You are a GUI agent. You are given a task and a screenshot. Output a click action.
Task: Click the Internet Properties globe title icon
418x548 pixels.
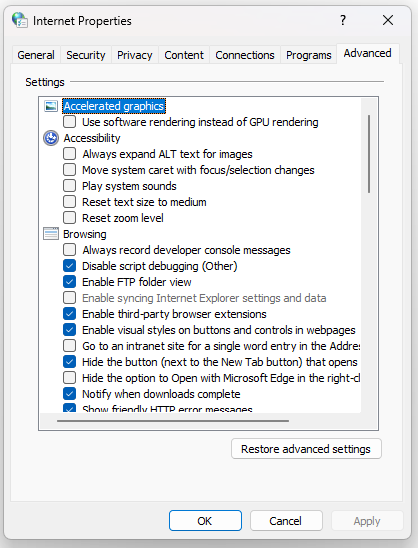click(20, 20)
